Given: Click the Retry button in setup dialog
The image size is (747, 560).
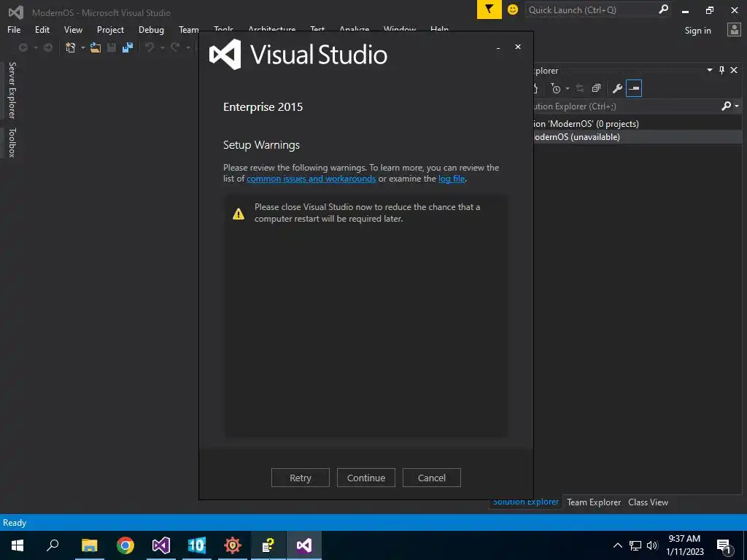Looking at the screenshot, I should coord(300,478).
